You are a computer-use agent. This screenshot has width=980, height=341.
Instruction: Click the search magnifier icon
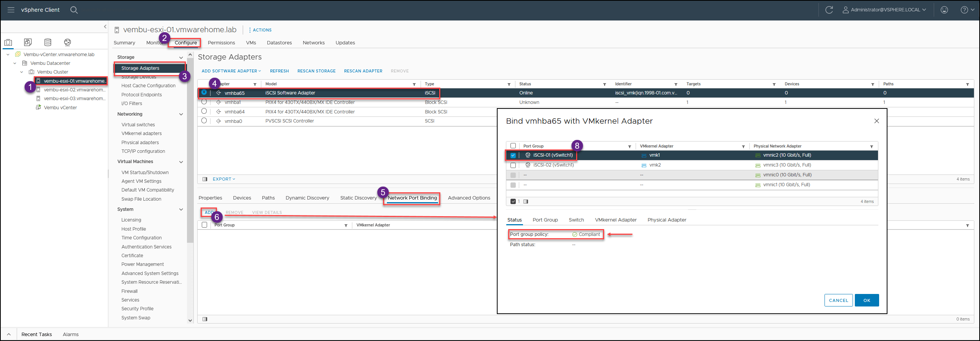(x=74, y=10)
